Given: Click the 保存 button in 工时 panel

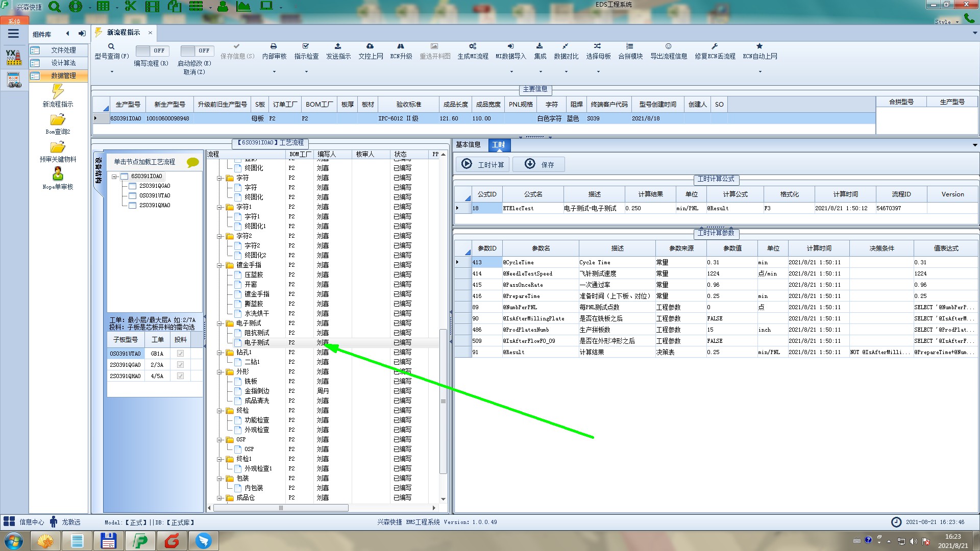Looking at the screenshot, I should (539, 164).
